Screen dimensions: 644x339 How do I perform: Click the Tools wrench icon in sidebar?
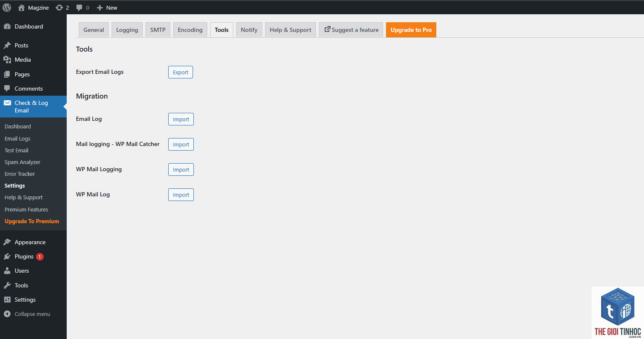(7, 285)
